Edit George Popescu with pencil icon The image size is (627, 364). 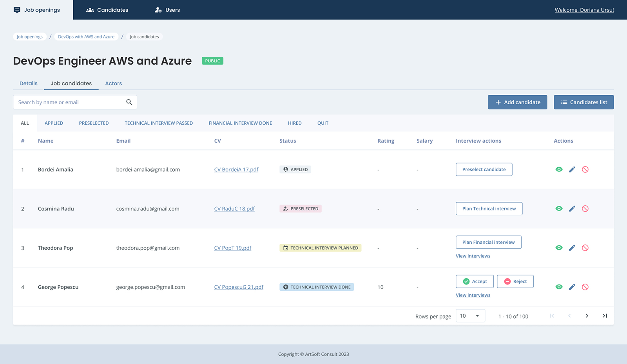[x=572, y=287]
